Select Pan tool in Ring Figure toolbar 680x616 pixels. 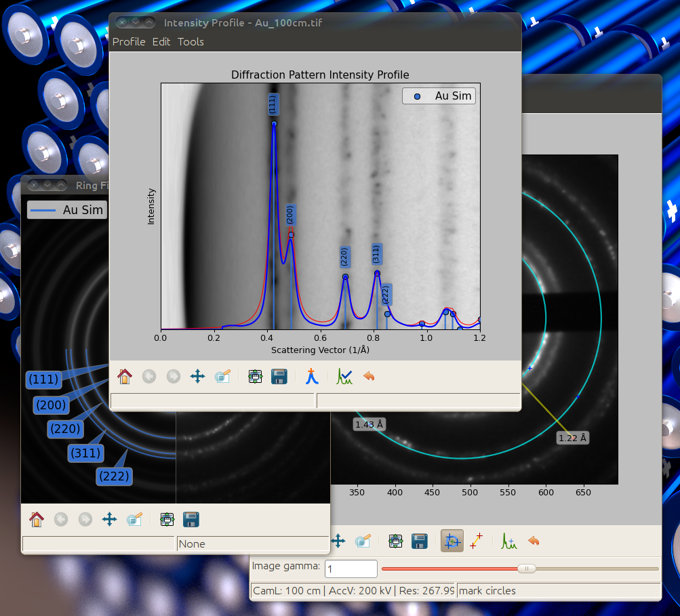click(110, 519)
